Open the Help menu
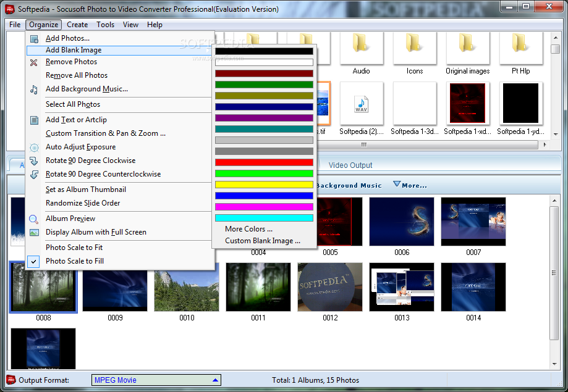 click(155, 25)
